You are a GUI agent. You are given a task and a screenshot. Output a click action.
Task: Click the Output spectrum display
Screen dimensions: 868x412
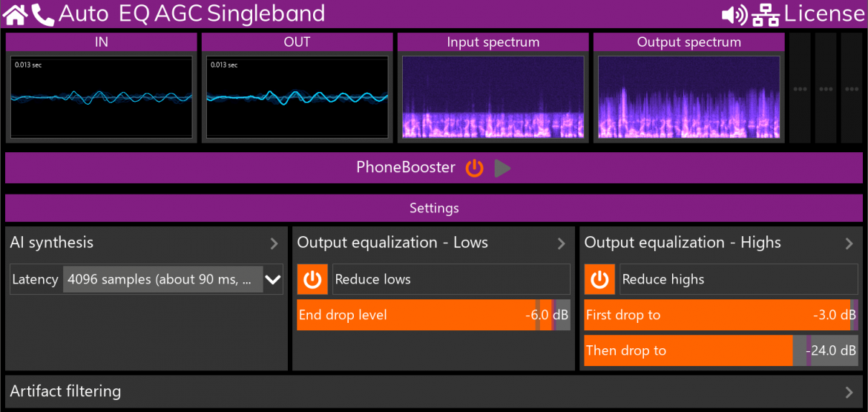688,98
